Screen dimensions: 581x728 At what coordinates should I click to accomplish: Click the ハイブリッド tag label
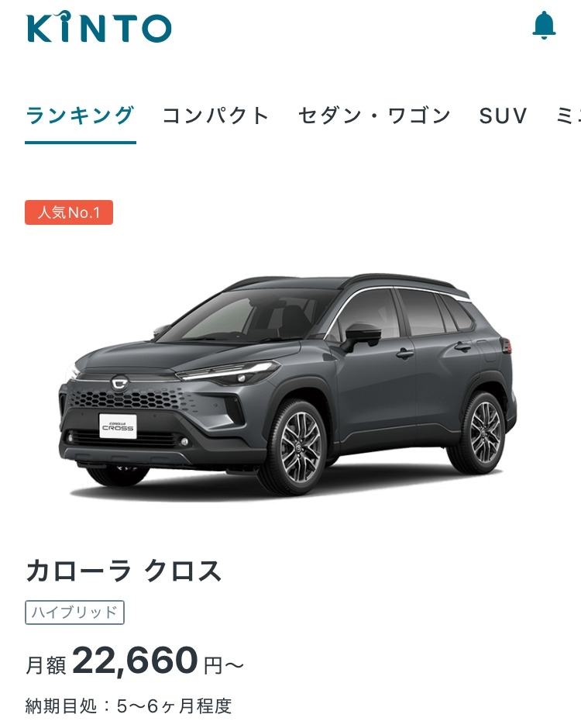coord(74,612)
